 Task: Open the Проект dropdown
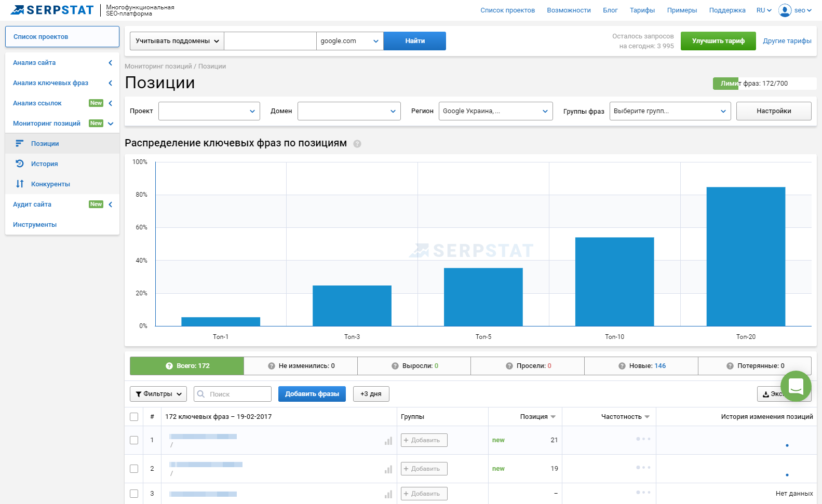tap(209, 111)
